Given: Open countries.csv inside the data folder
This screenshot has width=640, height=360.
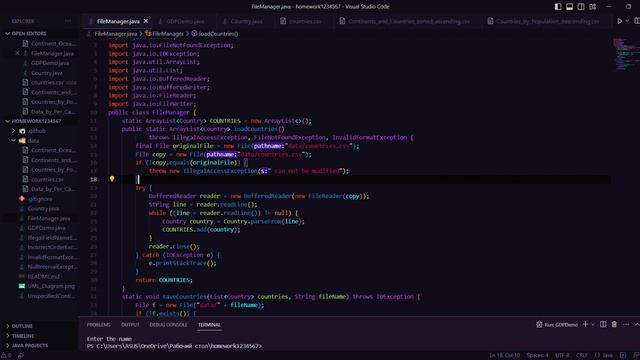Looking at the screenshot, I should pos(47,180).
